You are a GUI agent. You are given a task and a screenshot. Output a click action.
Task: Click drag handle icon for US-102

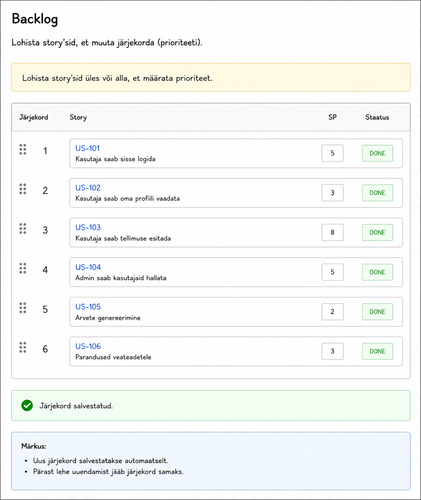pyautogui.click(x=23, y=189)
